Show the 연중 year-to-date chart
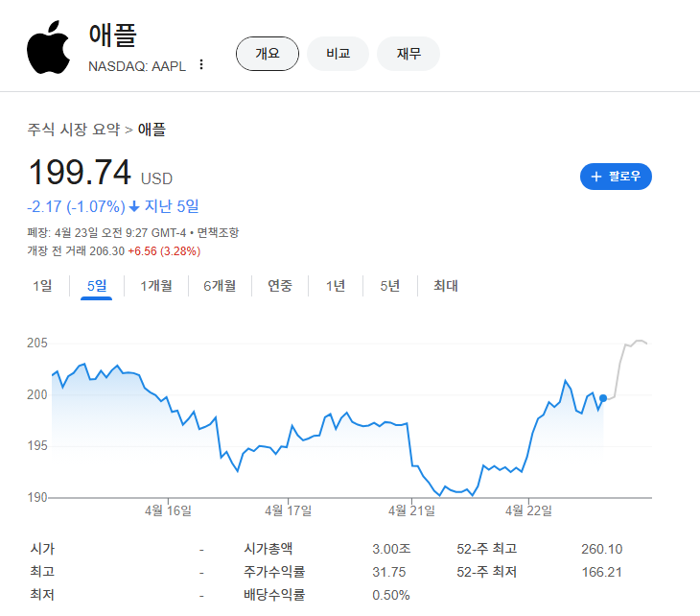The width and height of the screenshot is (700, 616). pos(280,286)
